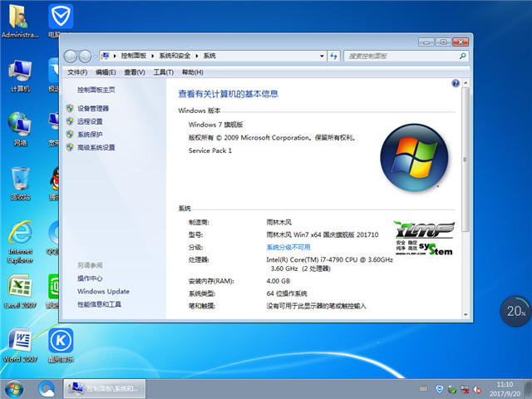Viewport: 532px width, 399px height.
Task: Click the 雨林木风 YLMF system logo
Action: (x=424, y=239)
